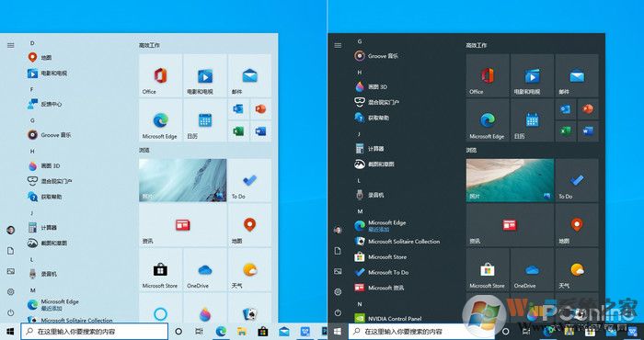Open small Word tile in light Start menu
Screen dimensions: 644x340
260,131
